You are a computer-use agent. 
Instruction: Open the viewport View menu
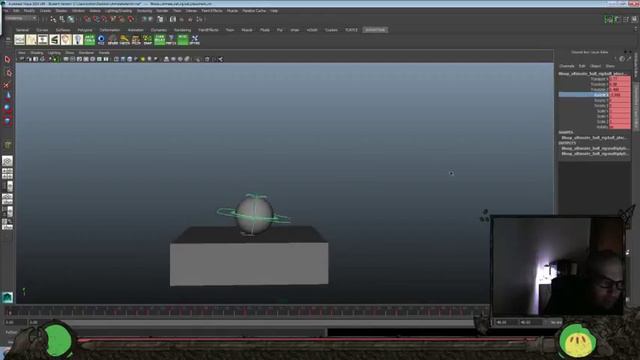coord(22,53)
